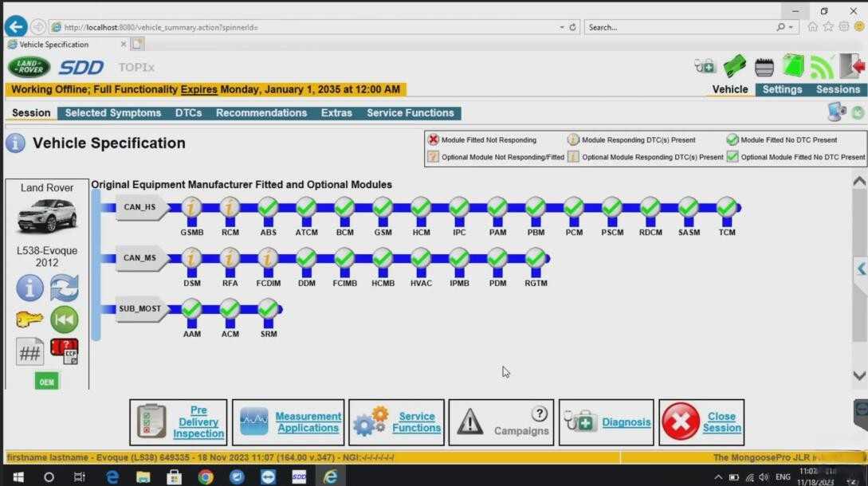Click the exit door arrow icon

[852, 66]
